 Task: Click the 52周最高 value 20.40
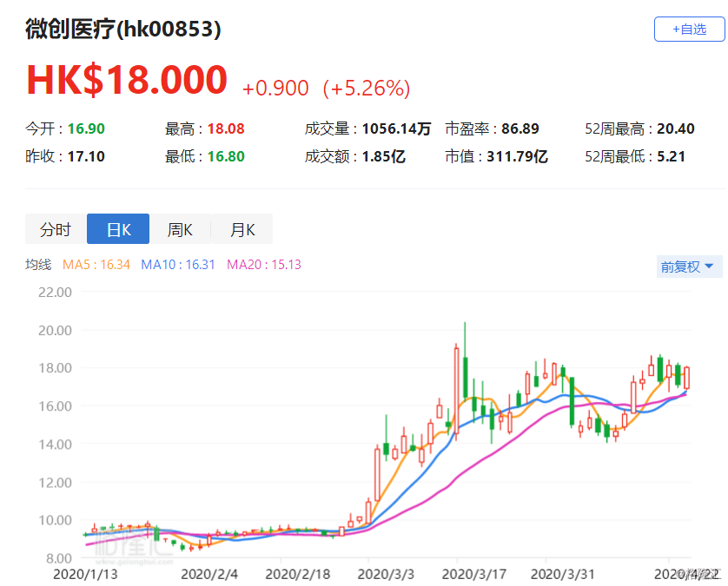click(x=676, y=128)
